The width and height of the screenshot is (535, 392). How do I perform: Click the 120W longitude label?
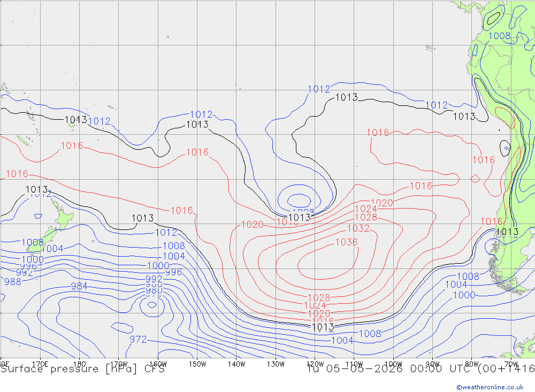point(315,364)
